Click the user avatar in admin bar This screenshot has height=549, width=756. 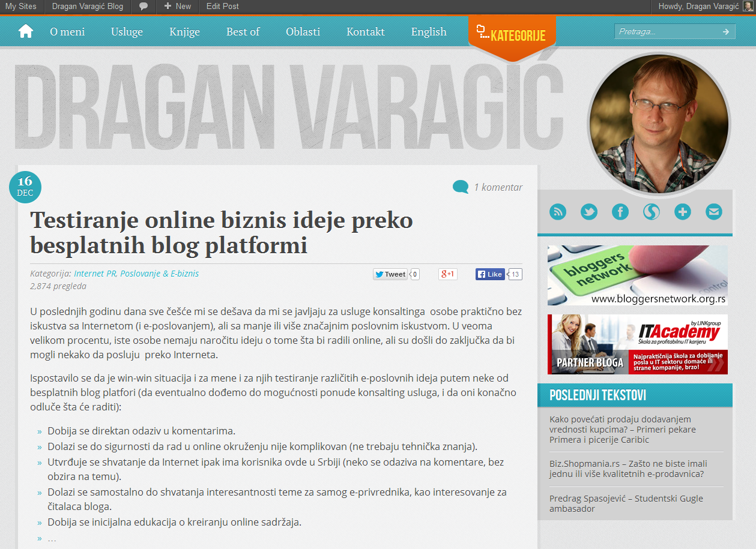point(747,7)
